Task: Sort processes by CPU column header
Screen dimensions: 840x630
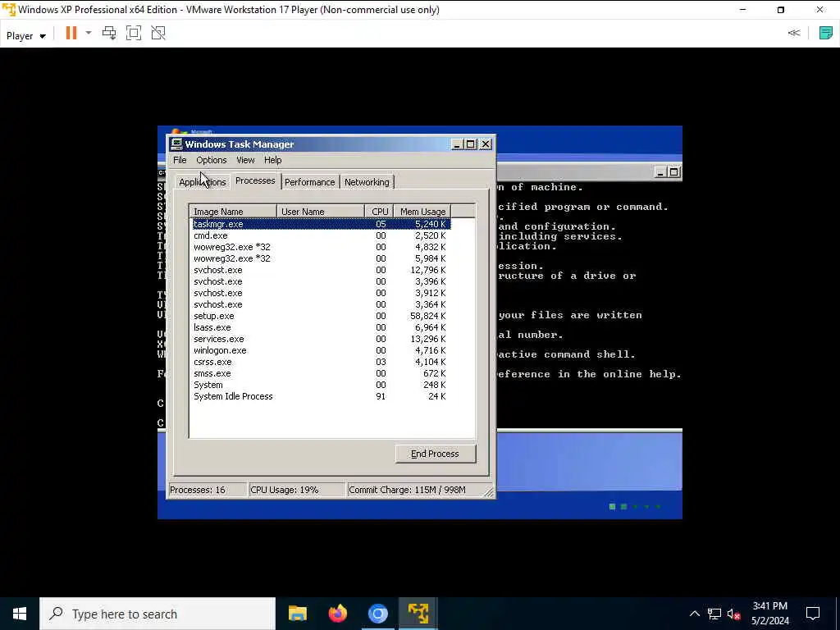Action: tap(379, 212)
